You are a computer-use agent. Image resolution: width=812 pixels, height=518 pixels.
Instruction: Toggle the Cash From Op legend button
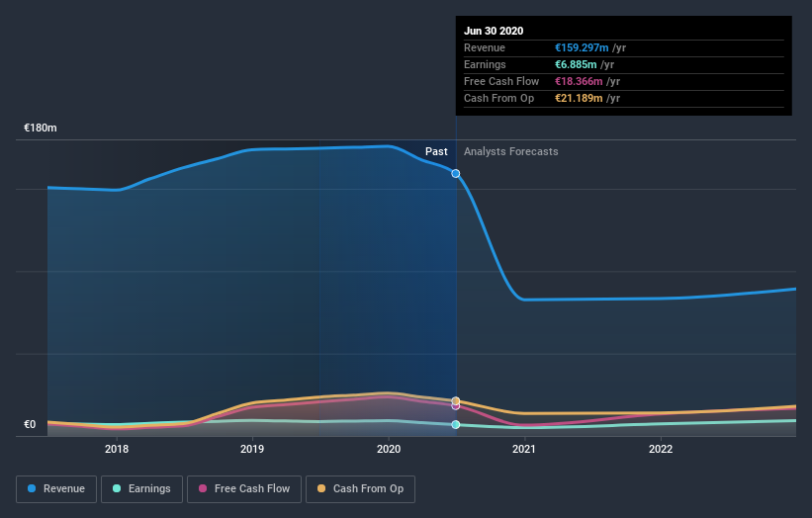tap(360, 489)
